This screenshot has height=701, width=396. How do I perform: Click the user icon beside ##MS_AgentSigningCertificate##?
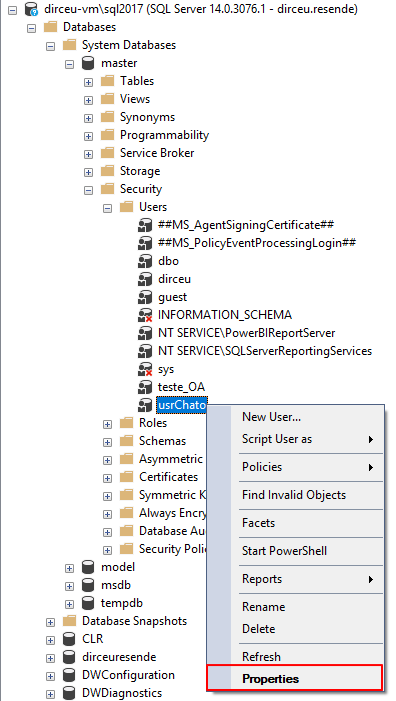(145, 225)
